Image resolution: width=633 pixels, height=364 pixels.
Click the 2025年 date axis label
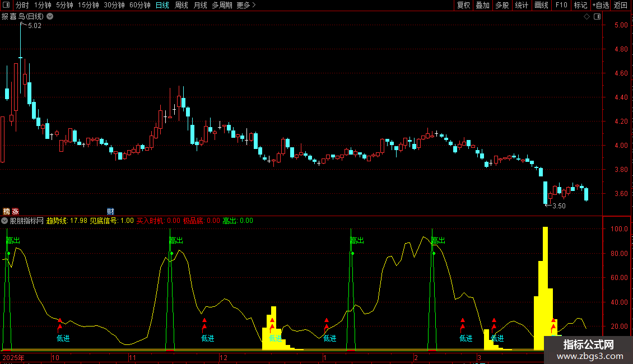pyautogui.click(x=13, y=357)
